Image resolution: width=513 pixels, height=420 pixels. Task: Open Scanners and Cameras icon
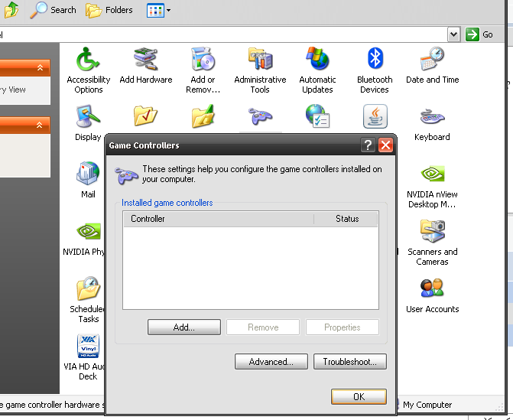coord(433,231)
